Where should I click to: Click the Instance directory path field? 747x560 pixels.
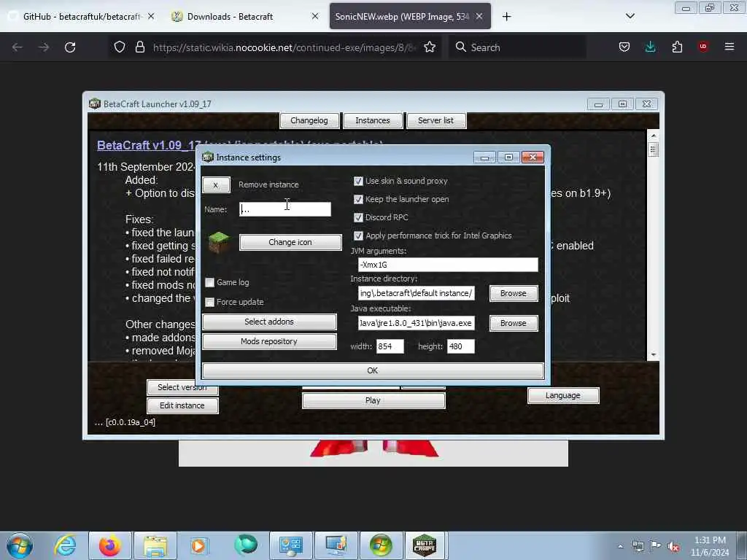[x=417, y=293]
